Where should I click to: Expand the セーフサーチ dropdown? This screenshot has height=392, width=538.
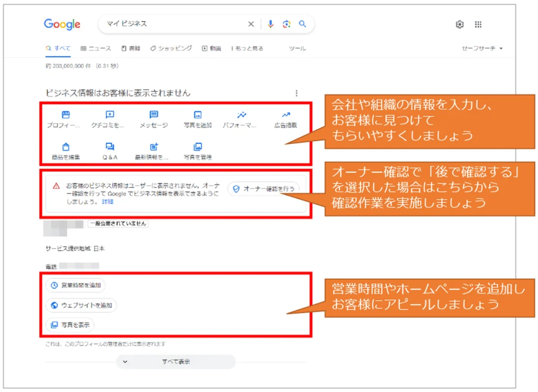coord(482,48)
